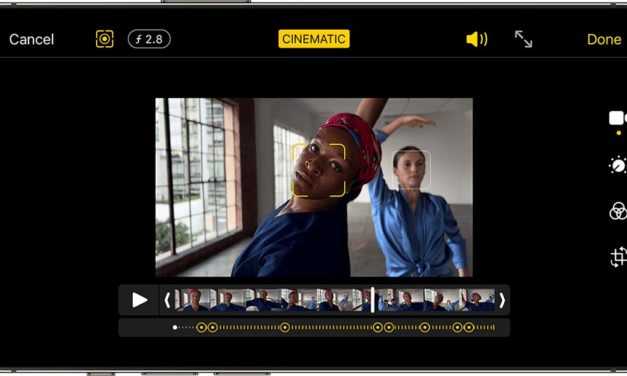Image resolution: width=627 pixels, height=376 pixels.
Task: Open the Filters three-circle tool
Action: (x=618, y=211)
